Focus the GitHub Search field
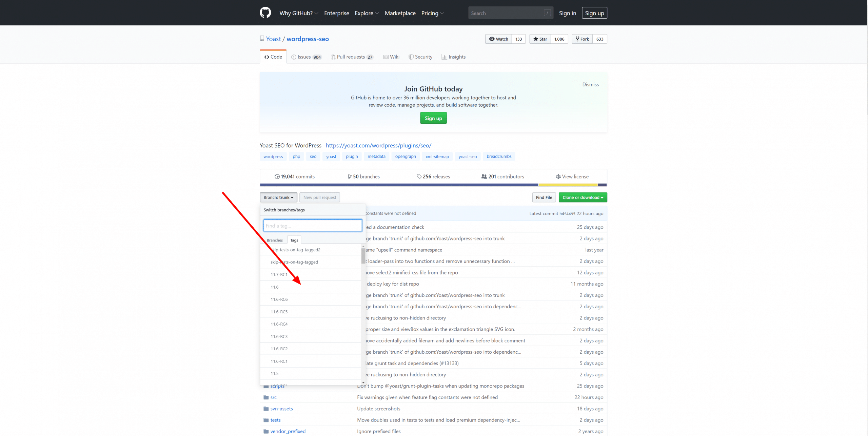This screenshot has height=436, width=868. coord(511,13)
